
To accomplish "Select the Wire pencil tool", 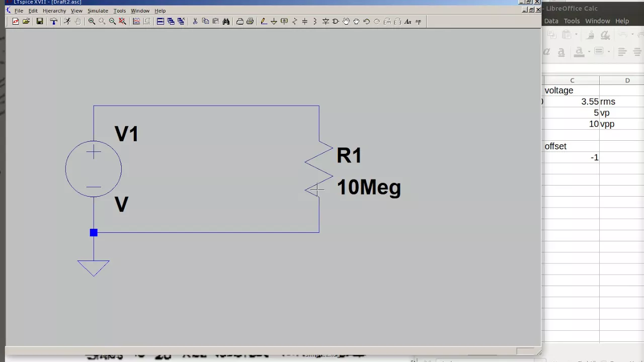I will point(264,21).
